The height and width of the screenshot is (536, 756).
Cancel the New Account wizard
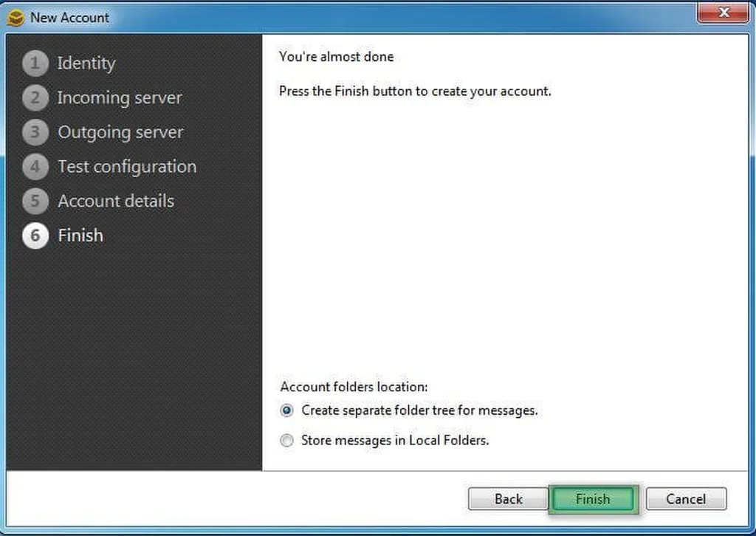pyautogui.click(x=686, y=499)
